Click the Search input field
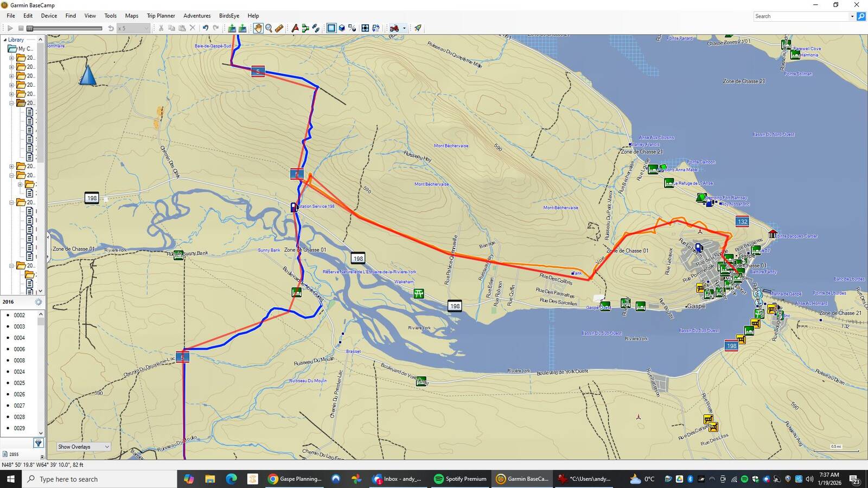The image size is (868, 488). click(x=801, y=16)
